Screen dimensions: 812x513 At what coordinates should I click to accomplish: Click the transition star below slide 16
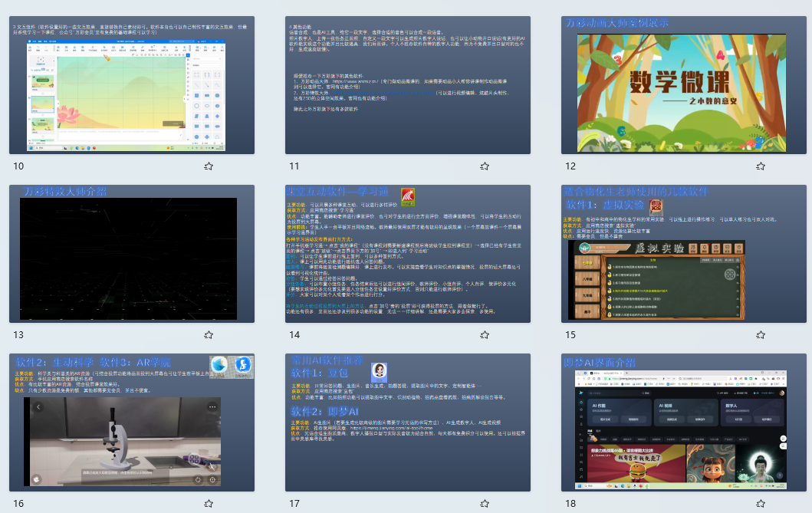click(208, 504)
